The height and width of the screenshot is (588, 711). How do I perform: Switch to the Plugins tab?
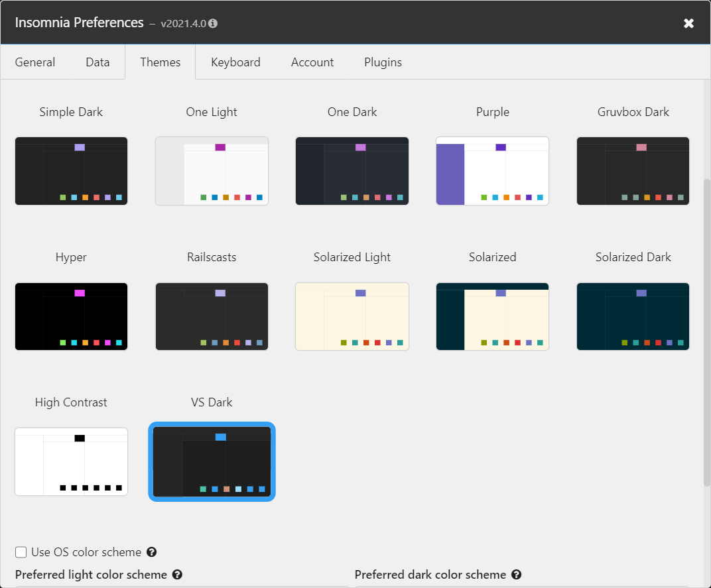(383, 62)
